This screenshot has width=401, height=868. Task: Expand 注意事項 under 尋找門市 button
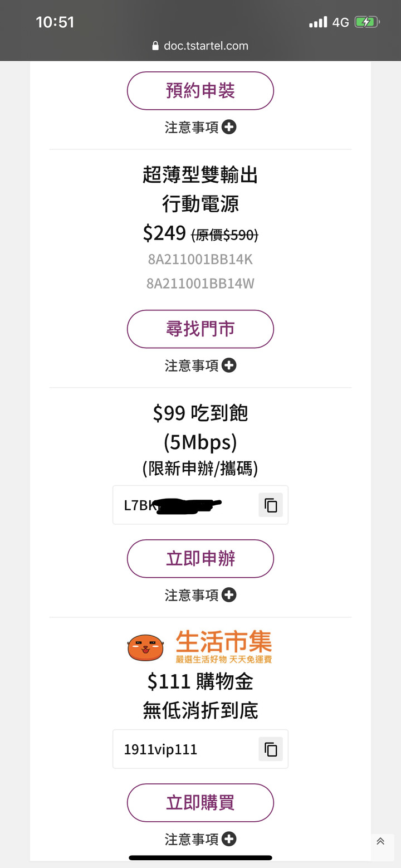click(229, 365)
